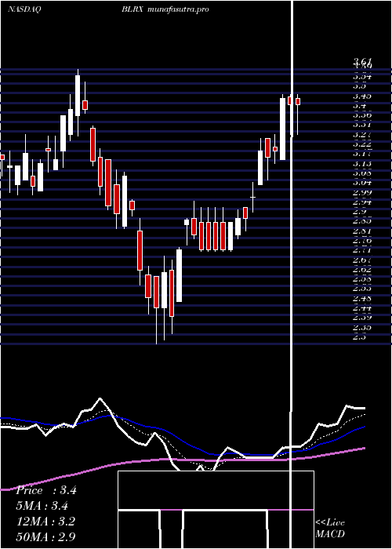
Task: Click the 2.99 price axis label
Action: pyautogui.click(x=362, y=192)
